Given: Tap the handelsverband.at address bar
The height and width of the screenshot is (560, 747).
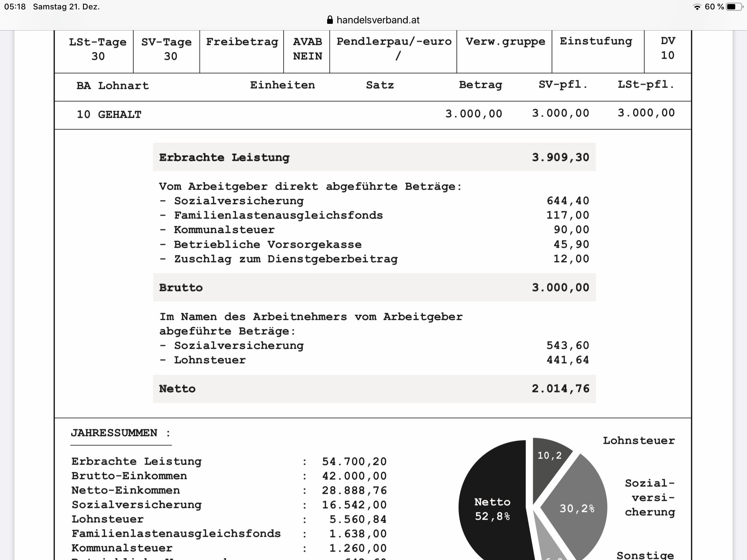Looking at the screenshot, I should tap(378, 20).
